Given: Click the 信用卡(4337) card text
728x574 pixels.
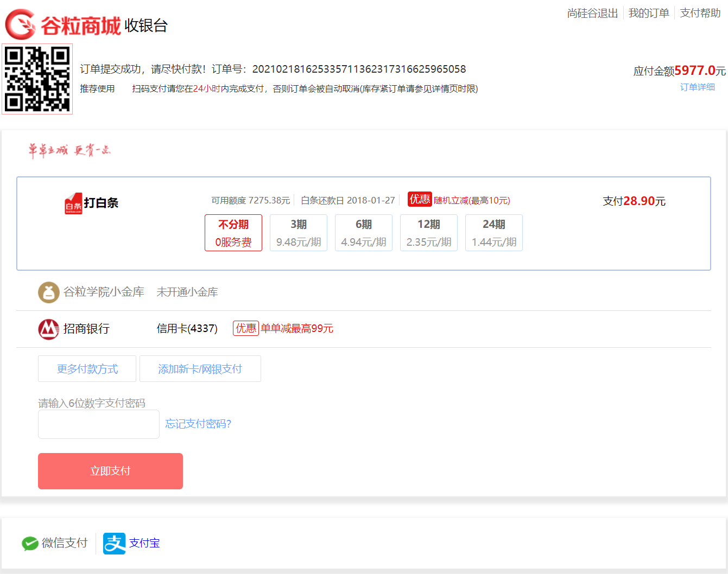Looking at the screenshot, I should (187, 329).
